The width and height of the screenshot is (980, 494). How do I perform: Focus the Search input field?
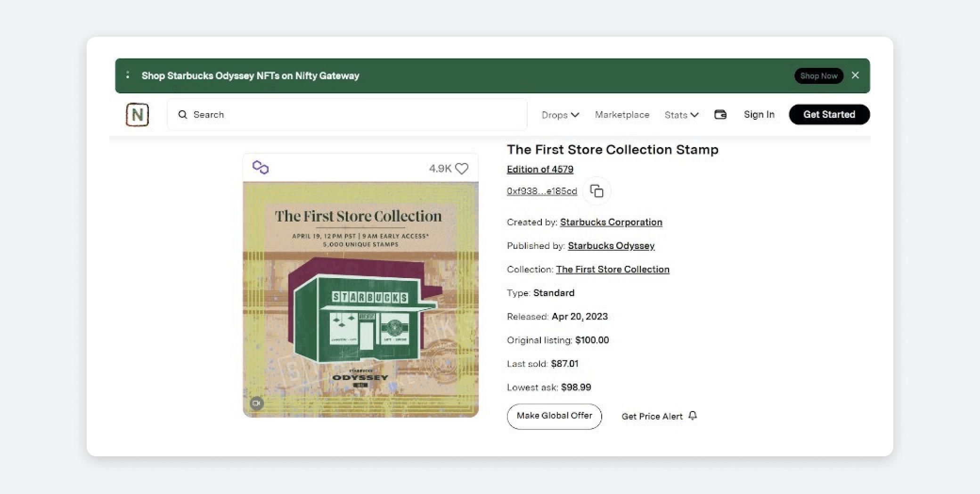[347, 115]
